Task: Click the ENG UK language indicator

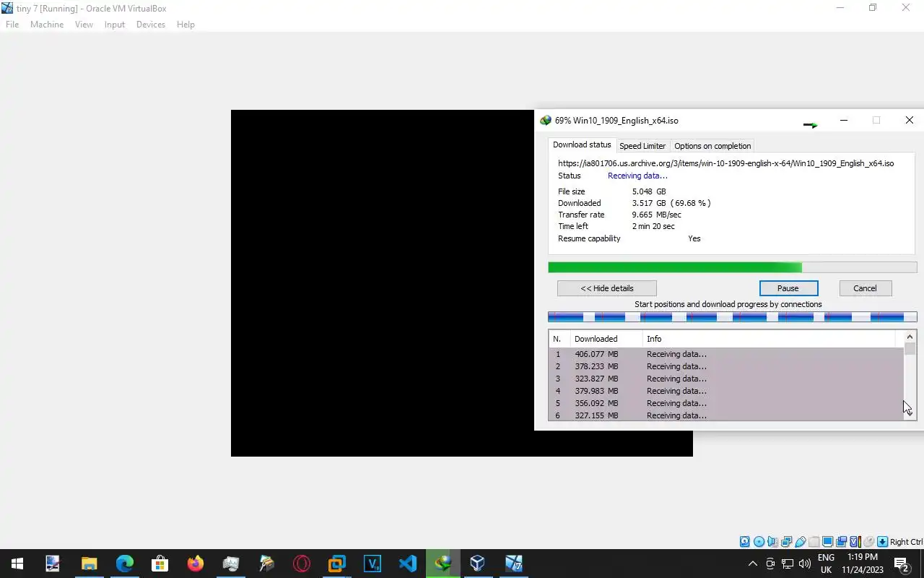Action: coord(826,564)
